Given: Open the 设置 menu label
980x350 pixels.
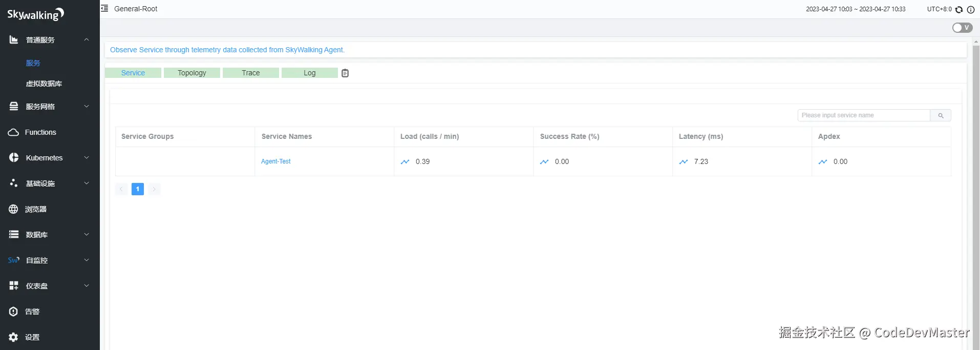Looking at the screenshot, I should pos(32,337).
